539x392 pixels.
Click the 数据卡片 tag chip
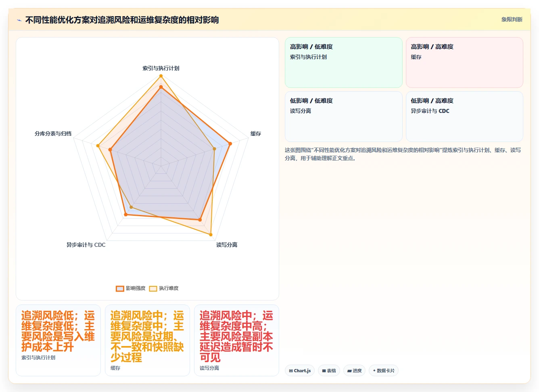point(384,371)
